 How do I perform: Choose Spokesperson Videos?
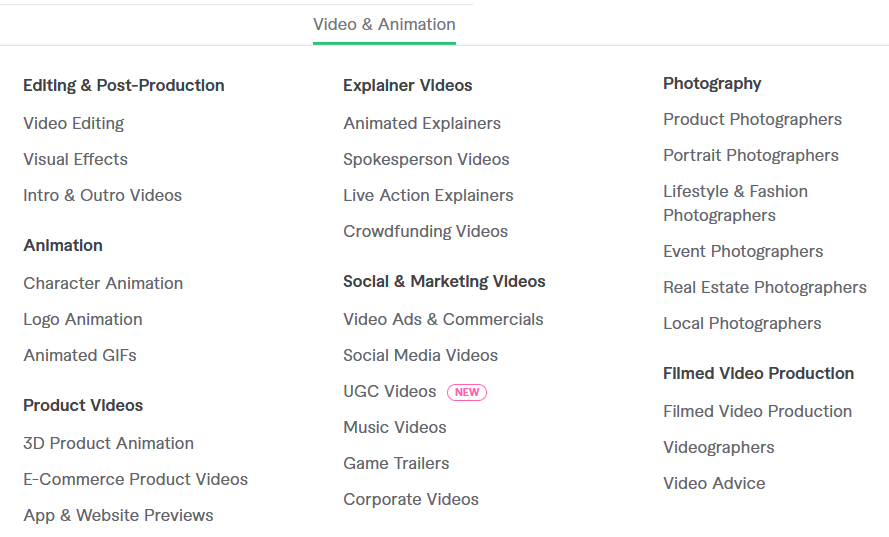[x=426, y=159]
